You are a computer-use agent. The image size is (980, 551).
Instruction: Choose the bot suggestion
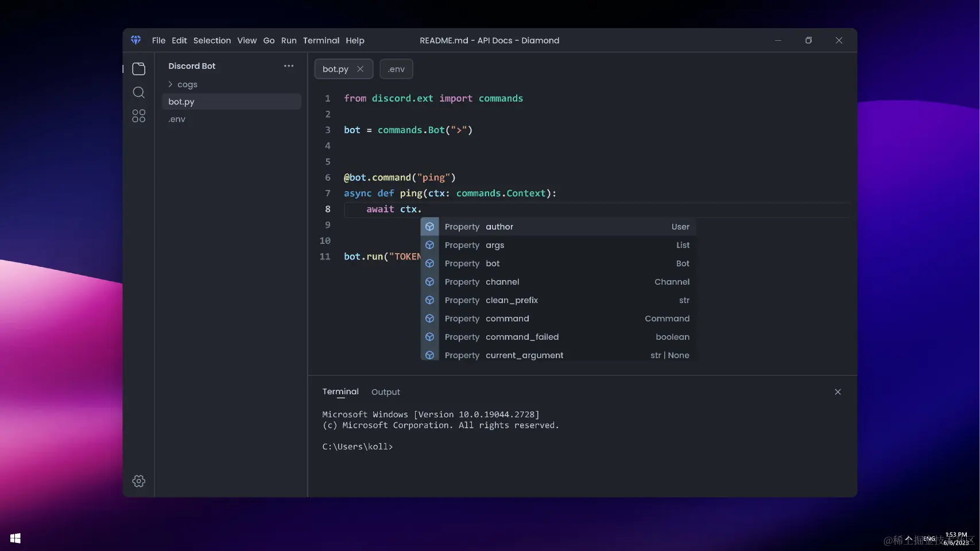(558, 263)
